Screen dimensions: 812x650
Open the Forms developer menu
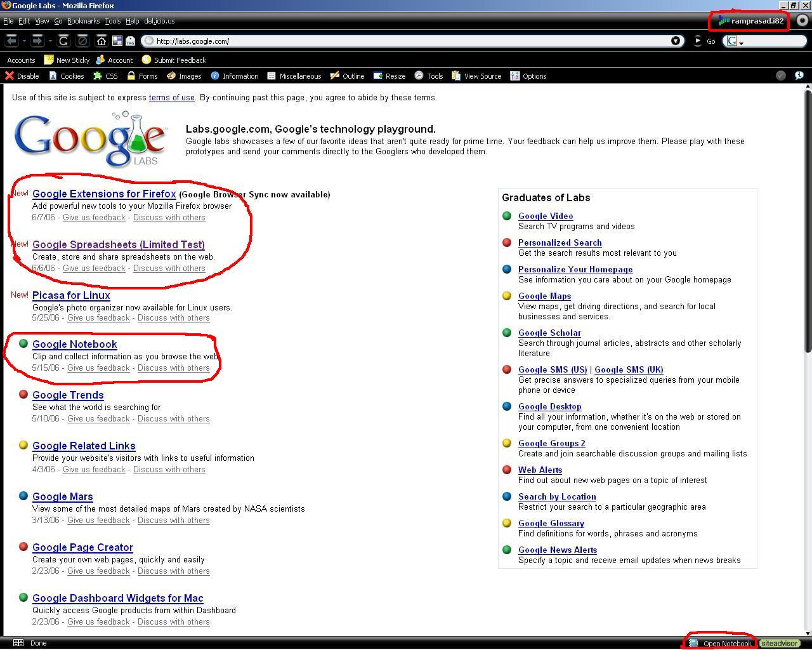click(x=142, y=76)
